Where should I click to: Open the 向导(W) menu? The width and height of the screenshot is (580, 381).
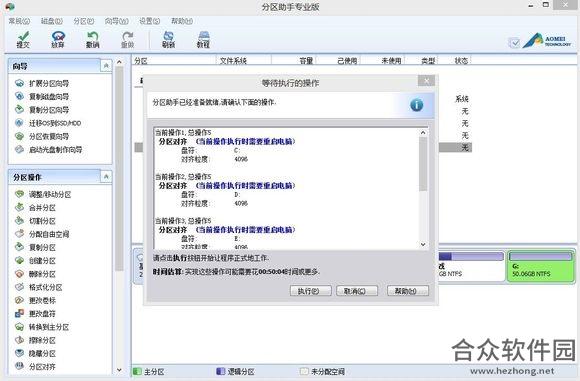(x=117, y=21)
